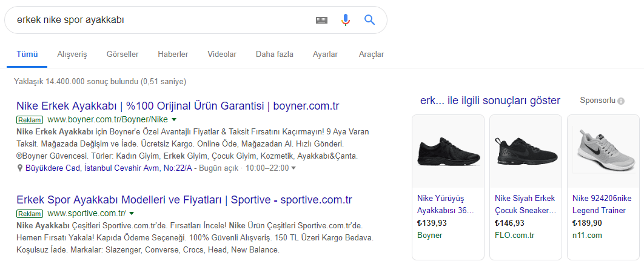Screen dimensions: 644x264
Task: Click the ₺189,90 price
Action: point(587,223)
